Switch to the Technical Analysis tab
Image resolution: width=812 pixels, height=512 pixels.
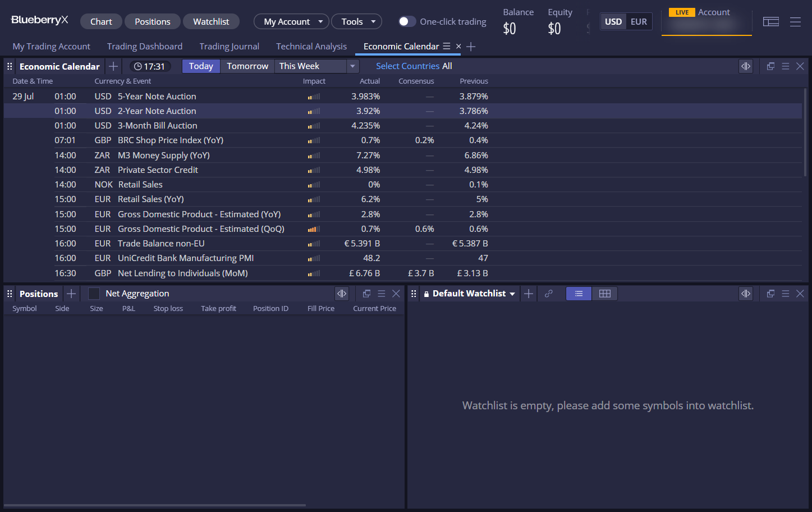(x=311, y=47)
